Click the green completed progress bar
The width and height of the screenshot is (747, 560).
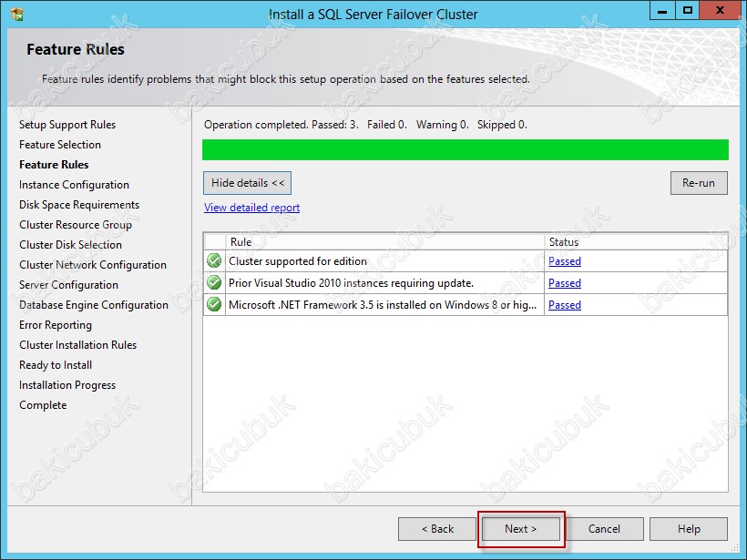(x=465, y=149)
